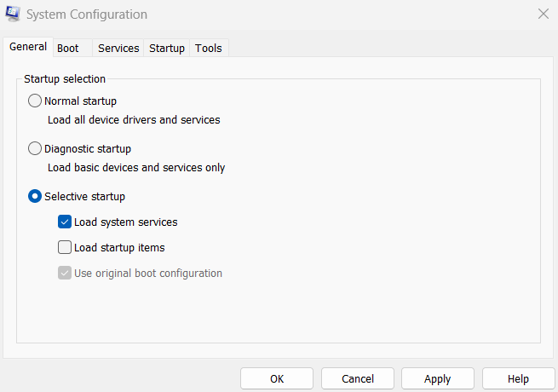Open the Tools tab

pos(209,49)
